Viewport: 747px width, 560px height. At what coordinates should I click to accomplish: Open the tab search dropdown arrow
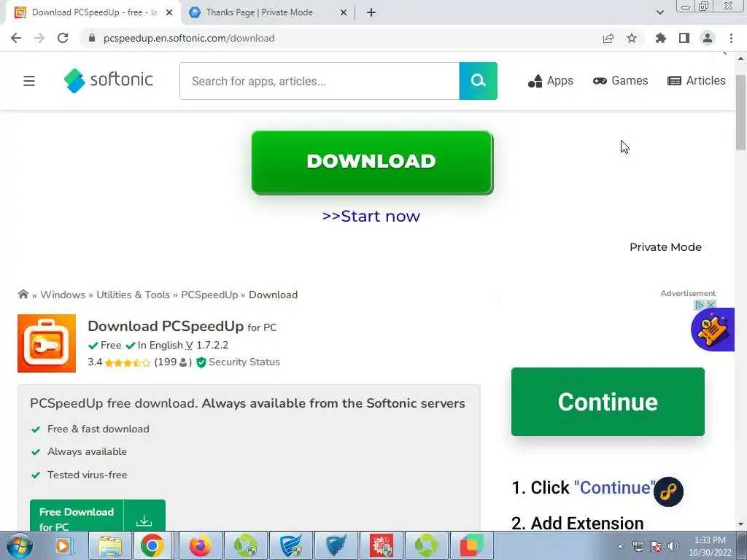(659, 12)
